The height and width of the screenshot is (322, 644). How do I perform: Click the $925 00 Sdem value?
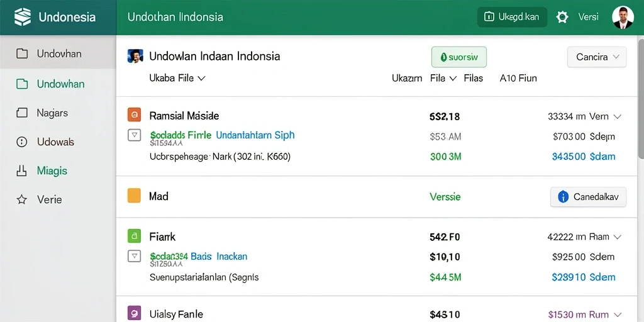(583, 257)
